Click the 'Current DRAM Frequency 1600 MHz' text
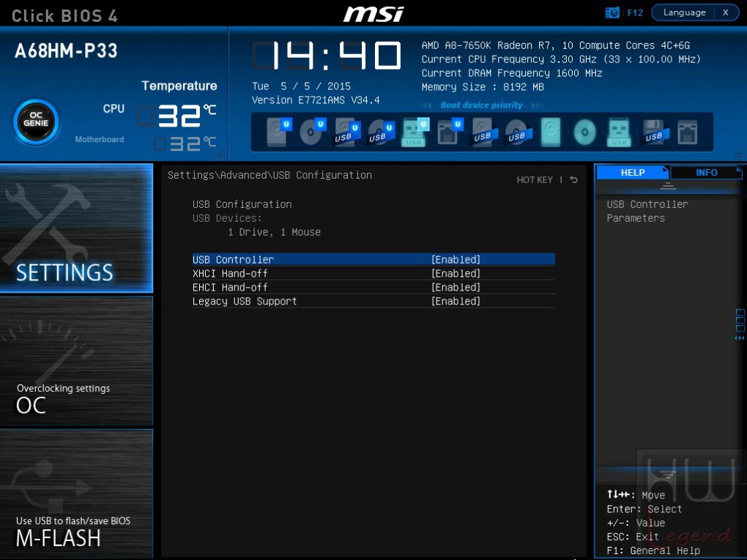The height and width of the screenshot is (560, 747). point(512,73)
